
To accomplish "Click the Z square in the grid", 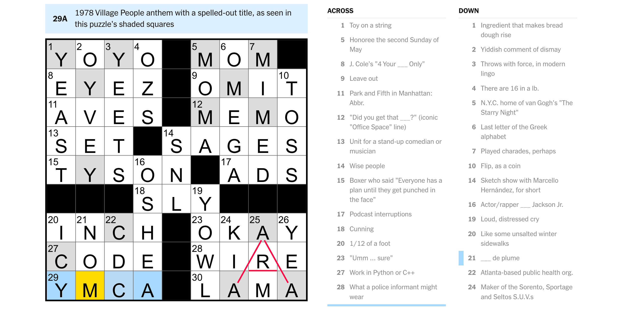I will [x=147, y=83].
